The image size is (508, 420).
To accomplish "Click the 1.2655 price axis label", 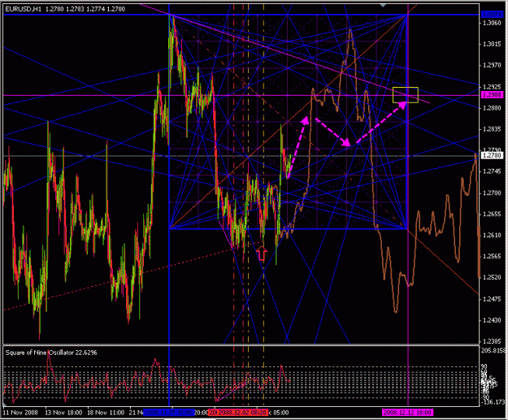I will click(x=492, y=214).
